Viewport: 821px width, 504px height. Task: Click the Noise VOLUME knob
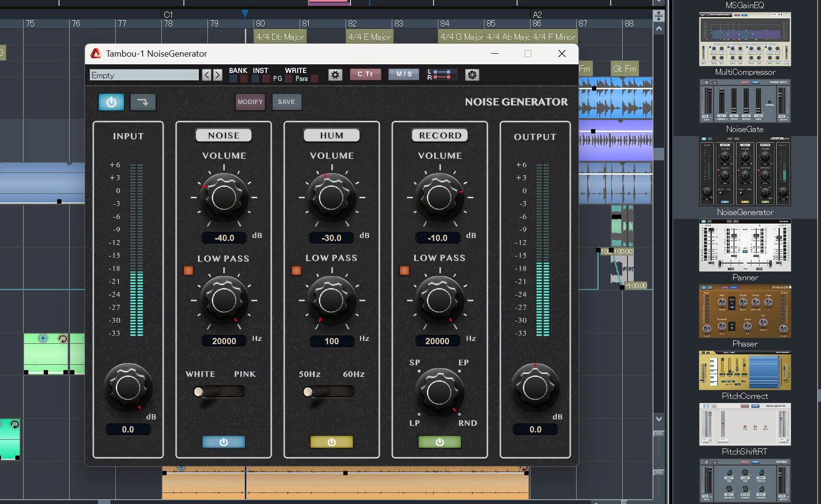(x=224, y=197)
